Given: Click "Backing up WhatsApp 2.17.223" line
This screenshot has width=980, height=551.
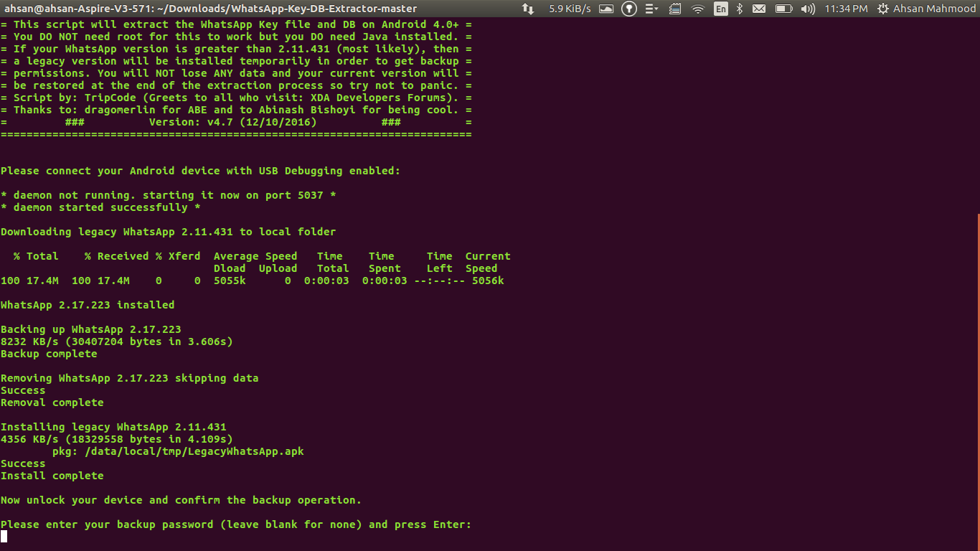Looking at the screenshot, I should (x=91, y=329).
